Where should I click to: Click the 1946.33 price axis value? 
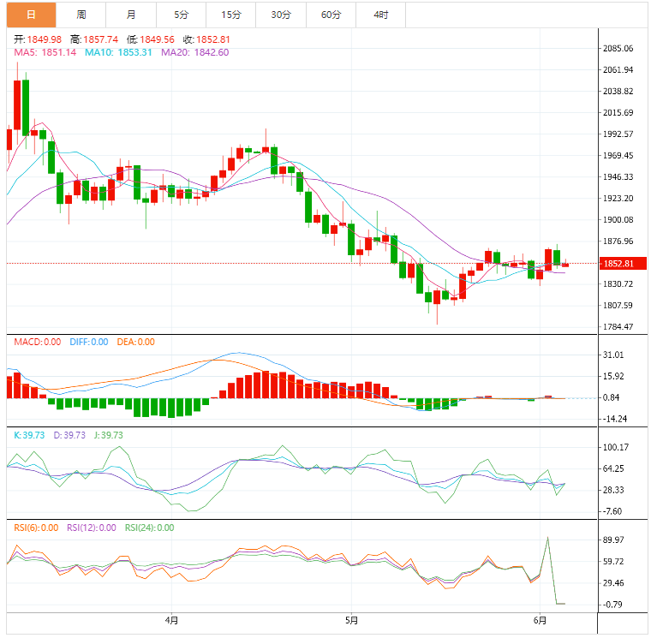coord(618,176)
